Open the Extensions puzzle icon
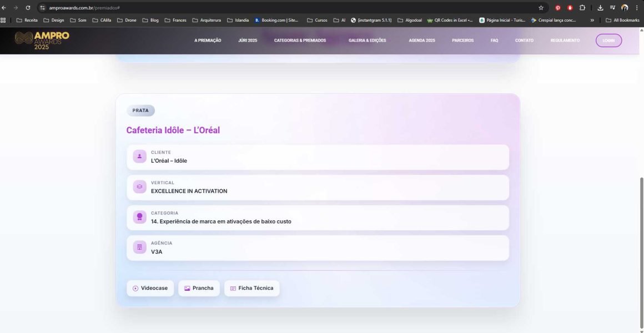 pos(582,8)
